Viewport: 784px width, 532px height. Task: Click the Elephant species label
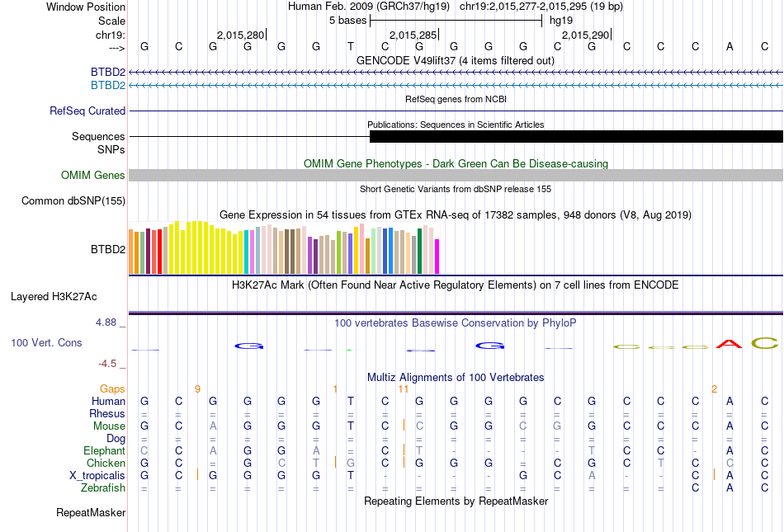click(x=105, y=450)
